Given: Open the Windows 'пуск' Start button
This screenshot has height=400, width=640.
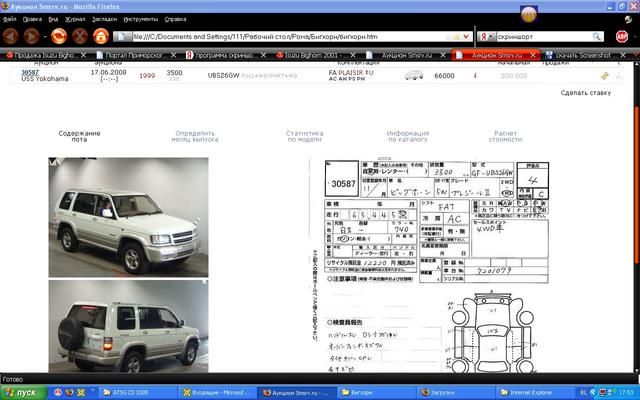Looking at the screenshot, I should pos(23,393).
